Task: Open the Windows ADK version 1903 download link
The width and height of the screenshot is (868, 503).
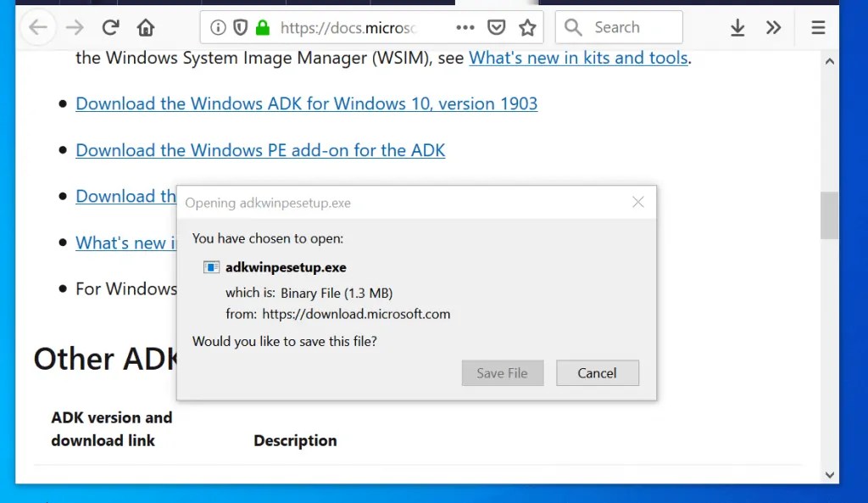Action: pos(306,103)
